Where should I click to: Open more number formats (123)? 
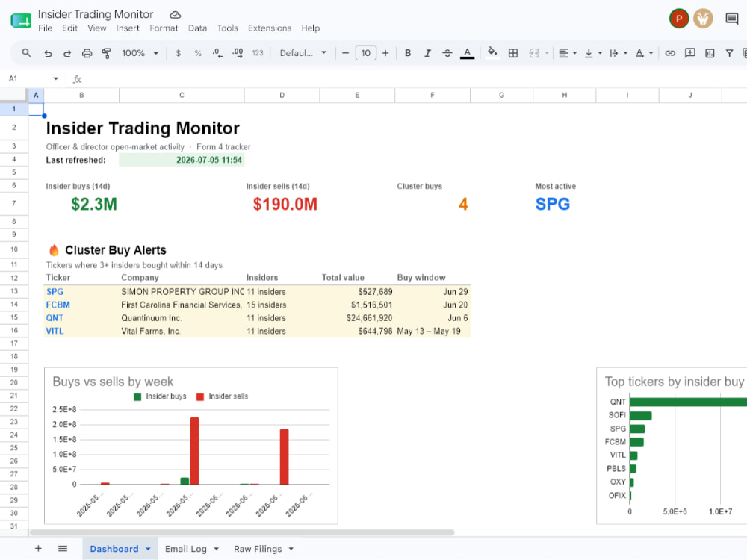point(258,53)
